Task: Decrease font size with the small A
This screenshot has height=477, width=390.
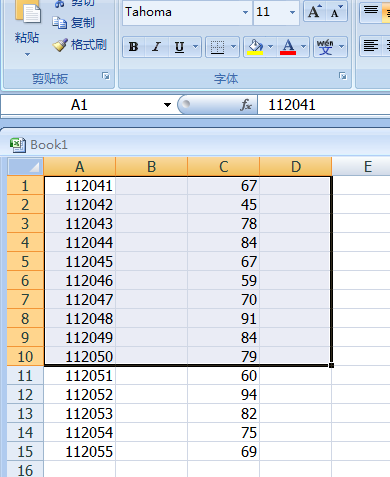Action: (336, 12)
